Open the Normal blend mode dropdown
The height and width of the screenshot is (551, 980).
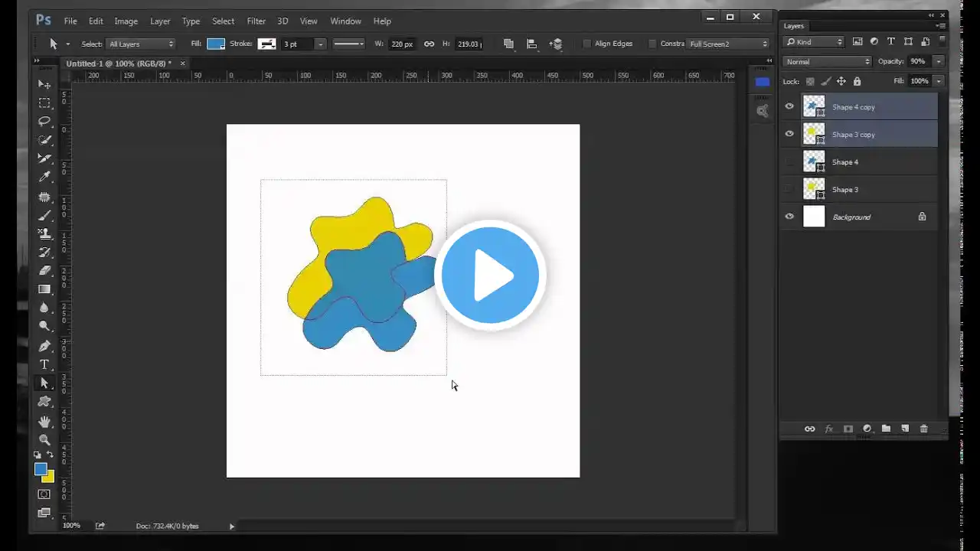tap(828, 61)
